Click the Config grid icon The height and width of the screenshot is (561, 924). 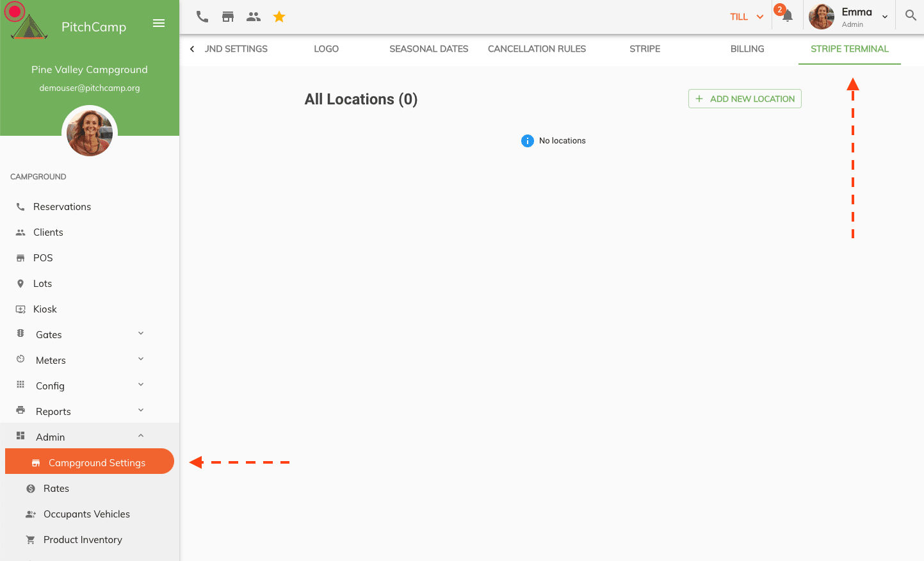(x=20, y=385)
